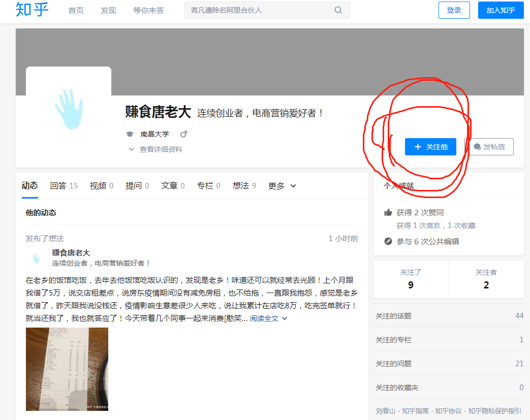Click the profile title 赚食唐老大 heading
The image size is (530, 420).
pyautogui.click(x=158, y=112)
